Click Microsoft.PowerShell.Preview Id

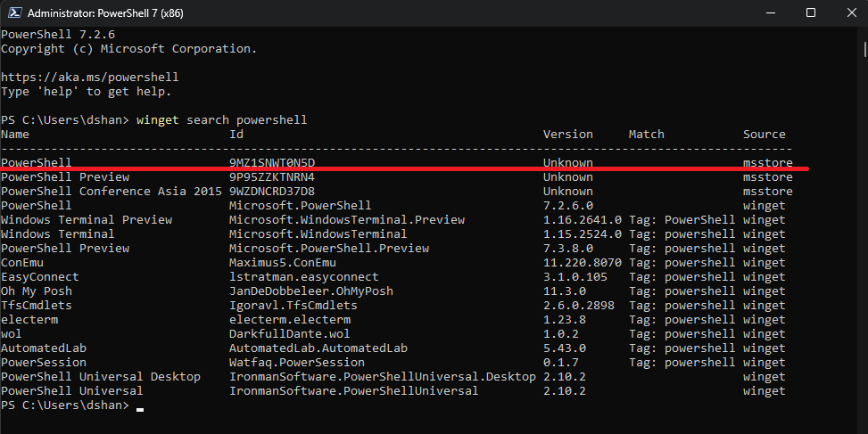329,249
